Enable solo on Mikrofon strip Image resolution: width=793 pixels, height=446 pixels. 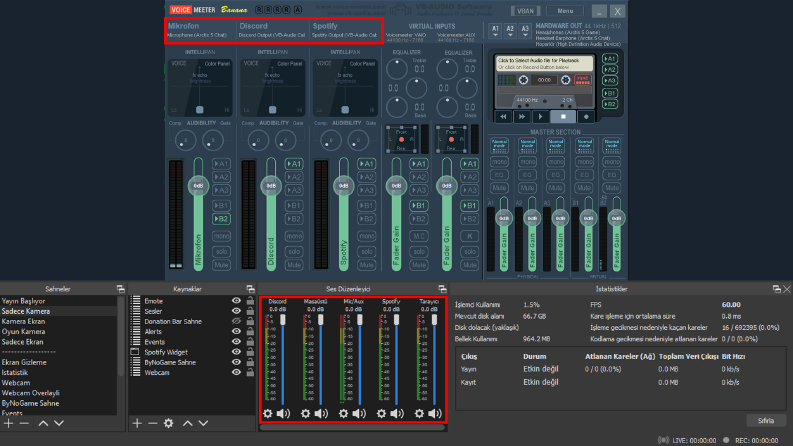(x=221, y=251)
